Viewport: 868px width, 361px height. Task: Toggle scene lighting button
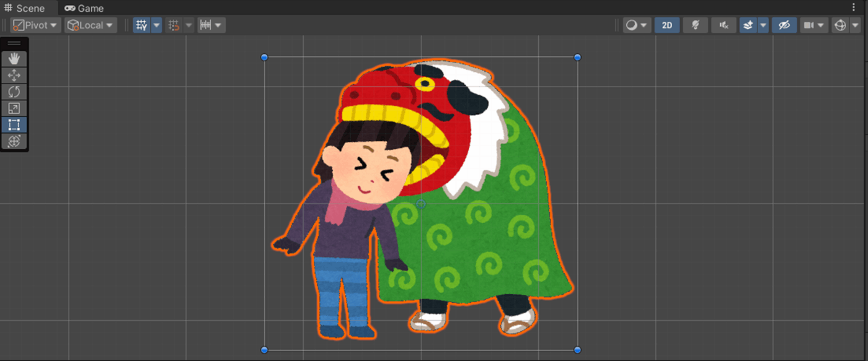696,25
